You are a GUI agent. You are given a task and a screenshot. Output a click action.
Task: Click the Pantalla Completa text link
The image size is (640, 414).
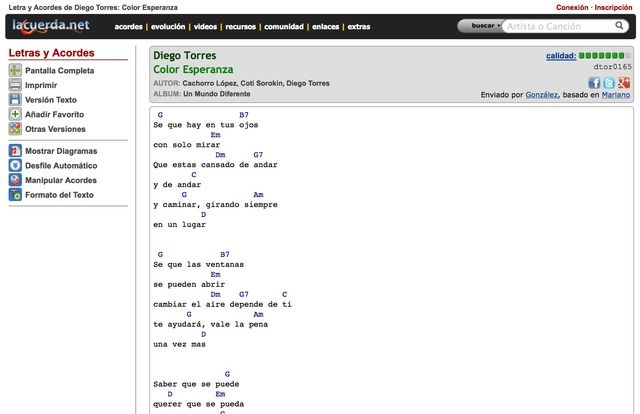tap(60, 71)
